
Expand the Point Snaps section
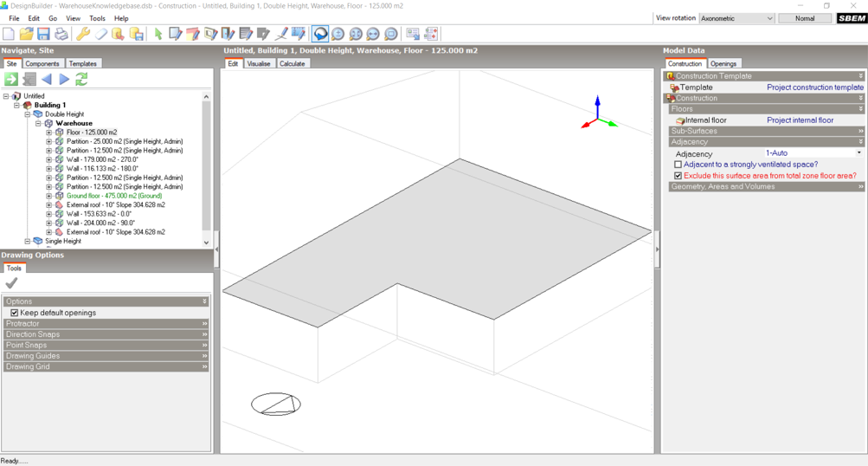[106, 345]
